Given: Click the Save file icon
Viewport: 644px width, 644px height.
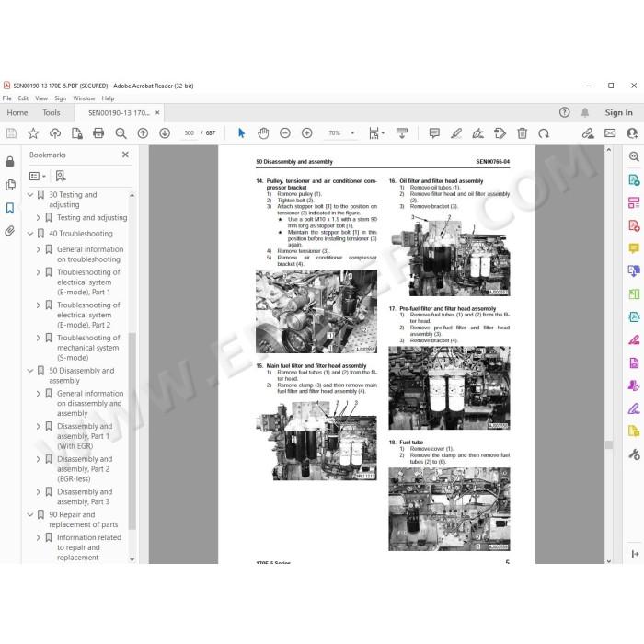Looking at the screenshot, I should pyautogui.click(x=11, y=133).
